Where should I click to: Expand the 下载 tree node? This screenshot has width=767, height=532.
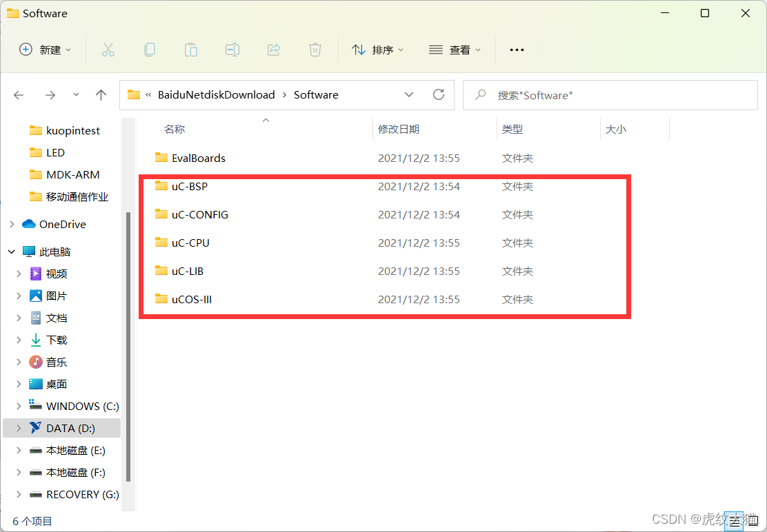pos(19,340)
